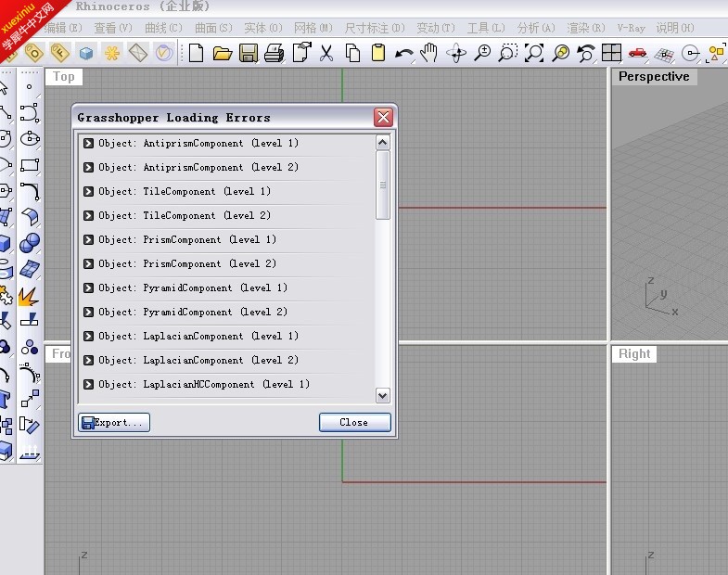
Task: Click the Set CPlane grid icon
Action: click(664, 55)
